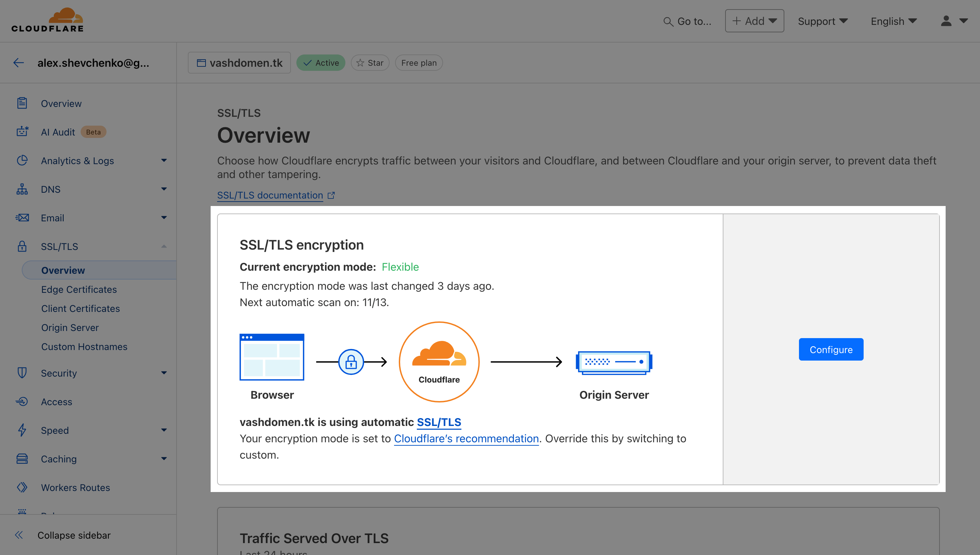The image size is (980, 555).
Task: Click the Security shield icon
Action: [22, 373]
